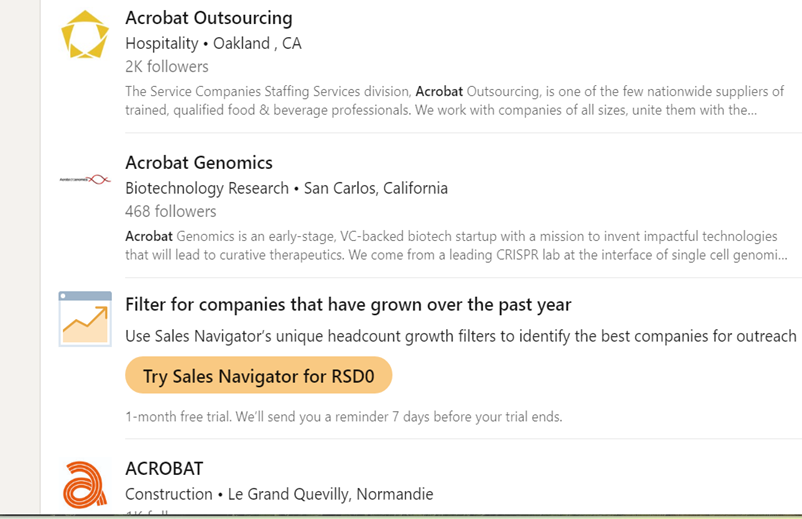Click 'Hospitality • Oakland, CA' subtitle line

[x=213, y=43]
